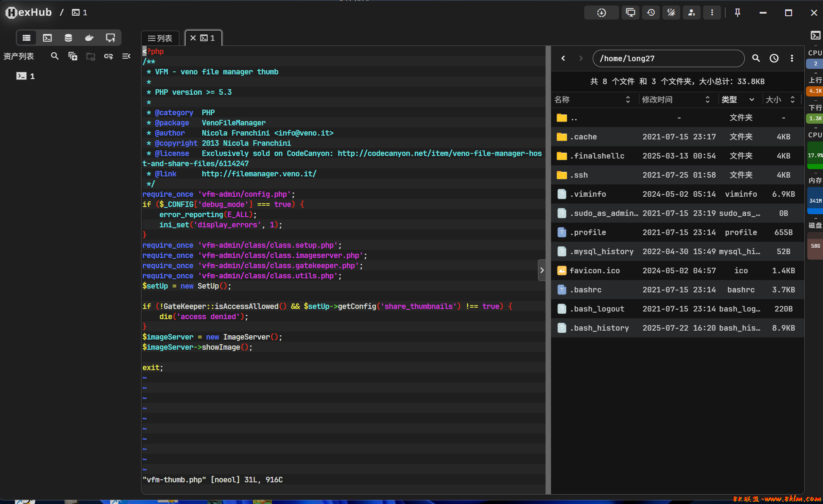Click file count summary 共 8 个文件
Screen dimensions: 823x504
point(677,81)
